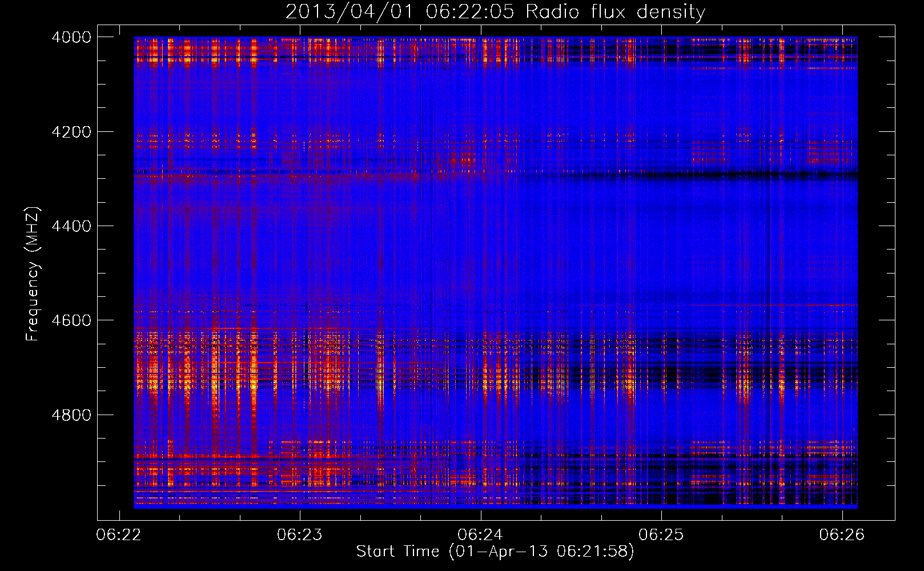
Task: Select the 4200 frequency tick label
Action: (71, 132)
